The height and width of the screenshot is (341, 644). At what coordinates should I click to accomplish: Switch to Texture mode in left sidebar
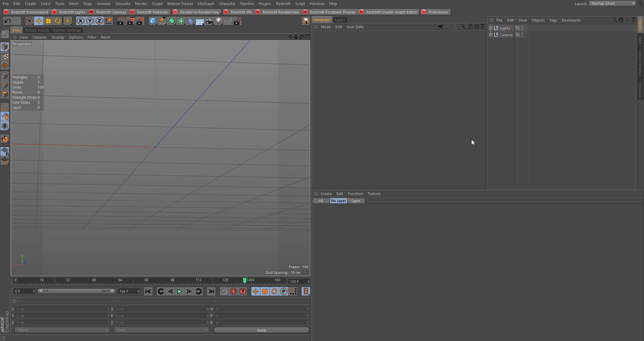coord(5,56)
